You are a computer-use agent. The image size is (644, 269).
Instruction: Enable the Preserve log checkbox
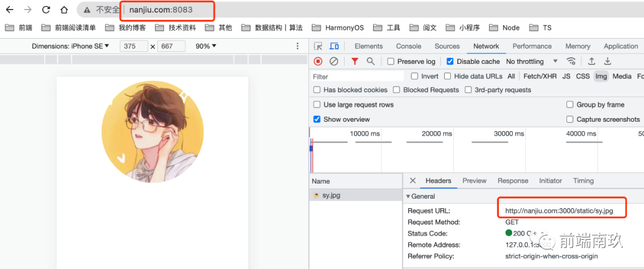point(391,61)
